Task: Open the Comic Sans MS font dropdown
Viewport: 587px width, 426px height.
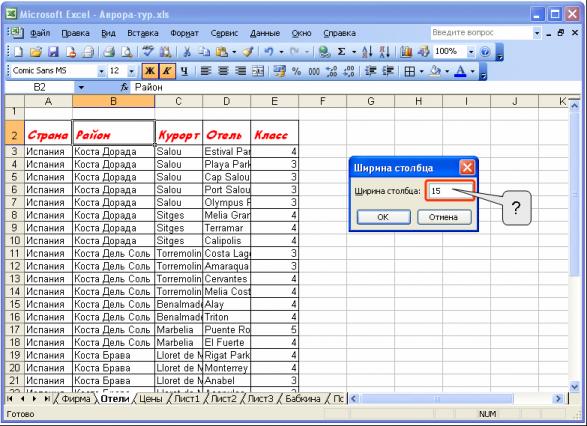Action: [101, 71]
